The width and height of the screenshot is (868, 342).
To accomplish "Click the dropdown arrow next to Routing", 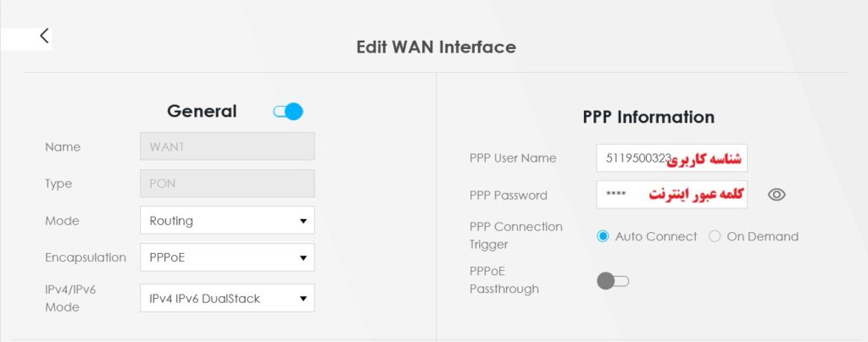I will [303, 221].
